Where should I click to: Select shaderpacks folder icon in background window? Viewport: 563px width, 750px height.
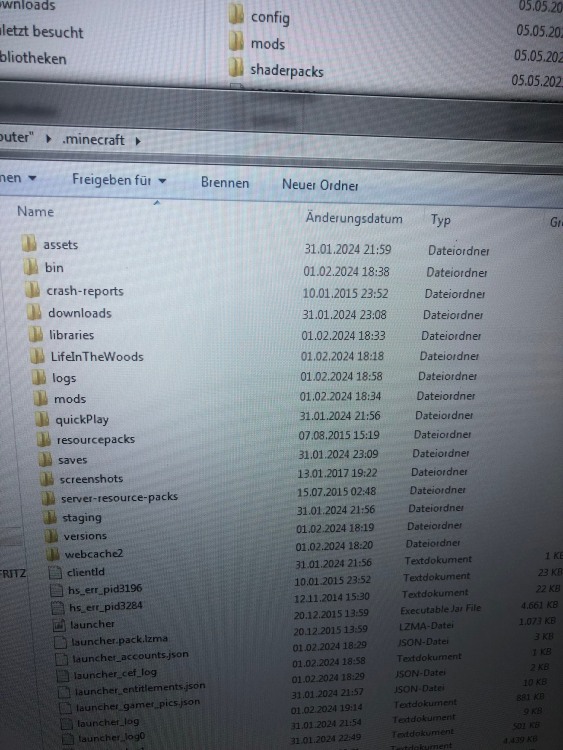(x=236, y=67)
